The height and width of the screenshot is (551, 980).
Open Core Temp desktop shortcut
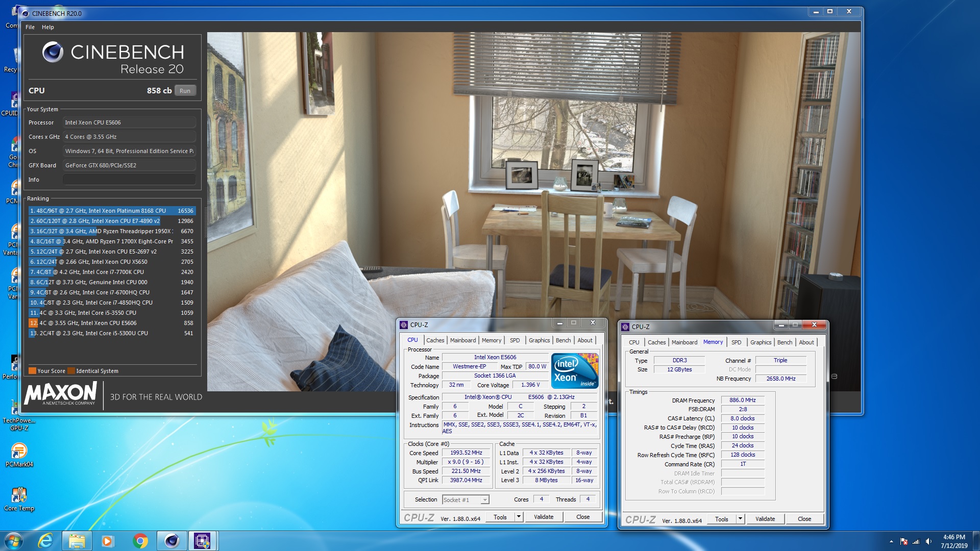19,498
